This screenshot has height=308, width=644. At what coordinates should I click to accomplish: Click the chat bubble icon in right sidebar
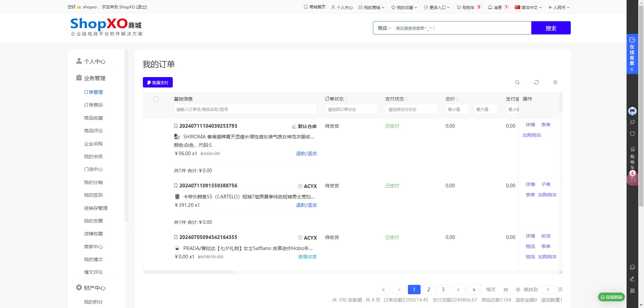coord(632,267)
